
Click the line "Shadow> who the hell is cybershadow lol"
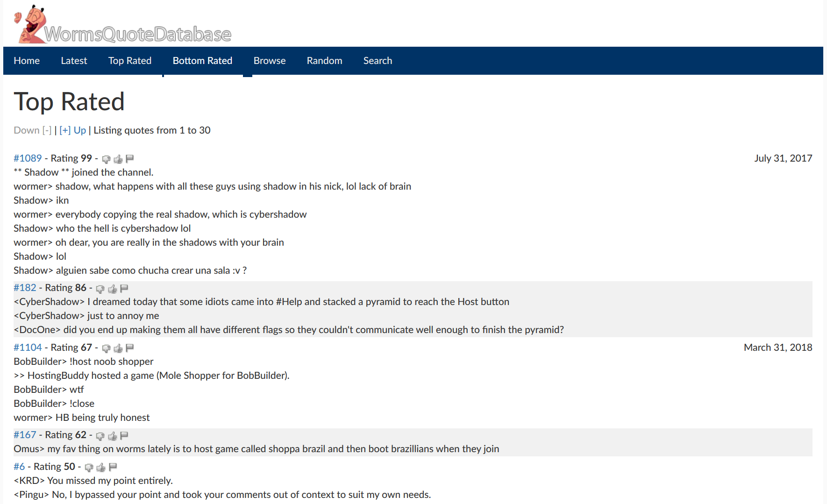(x=102, y=228)
